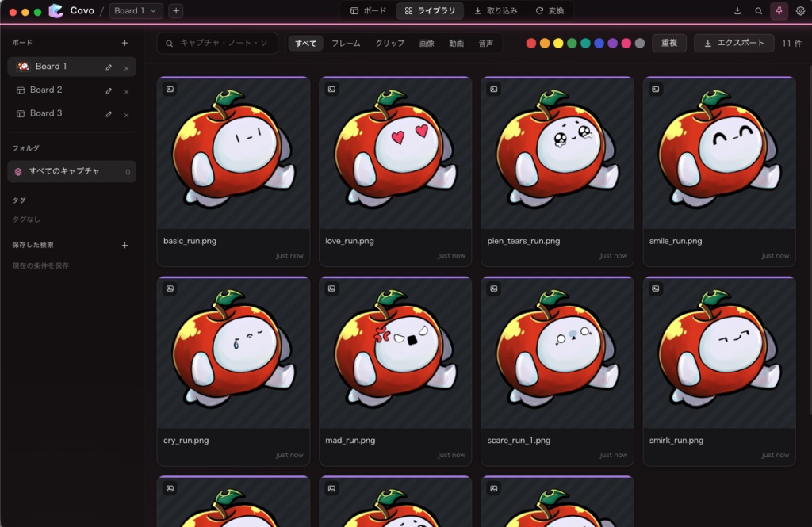Delete Board 2 with x icon
Image resolution: width=812 pixels, height=527 pixels.
point(126,92)
